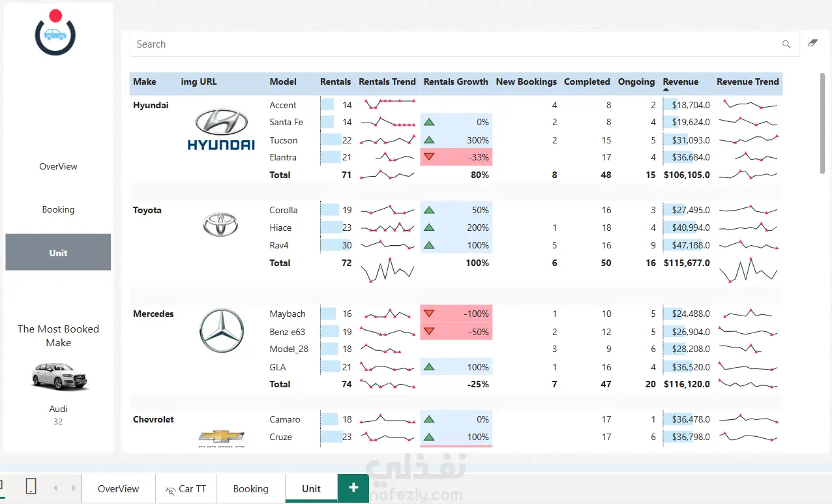Click the vertical table scrollbar
The image size is (832, 504).
[823, 123]
